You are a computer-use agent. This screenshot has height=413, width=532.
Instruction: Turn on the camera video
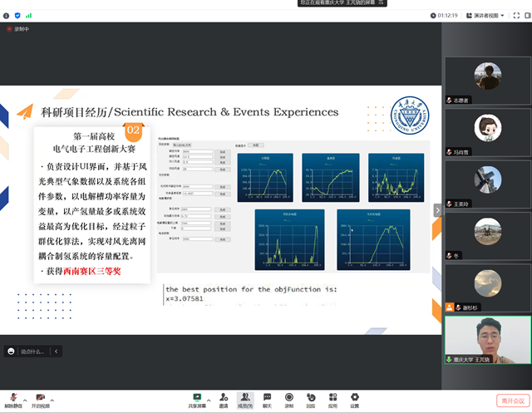click(x=39, y=398)
